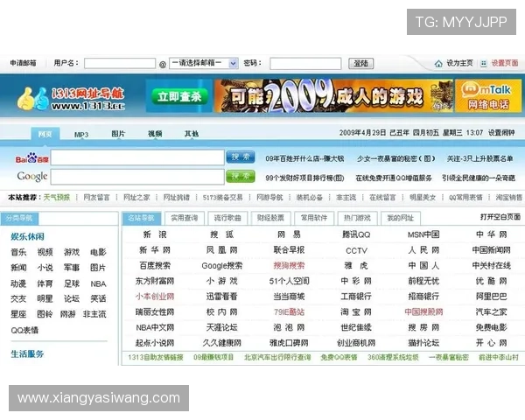Click the green Google 搜索 button
The height and width of the screenshot is (420, 525).
241,177
